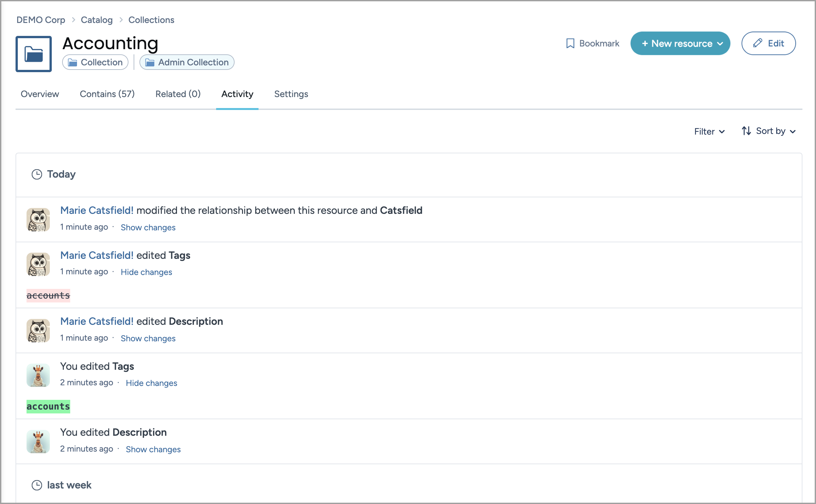This screenshot has width=816, height=504.
Task: Open the New resource dropdown chevron
Action: (x=720, y=43)
